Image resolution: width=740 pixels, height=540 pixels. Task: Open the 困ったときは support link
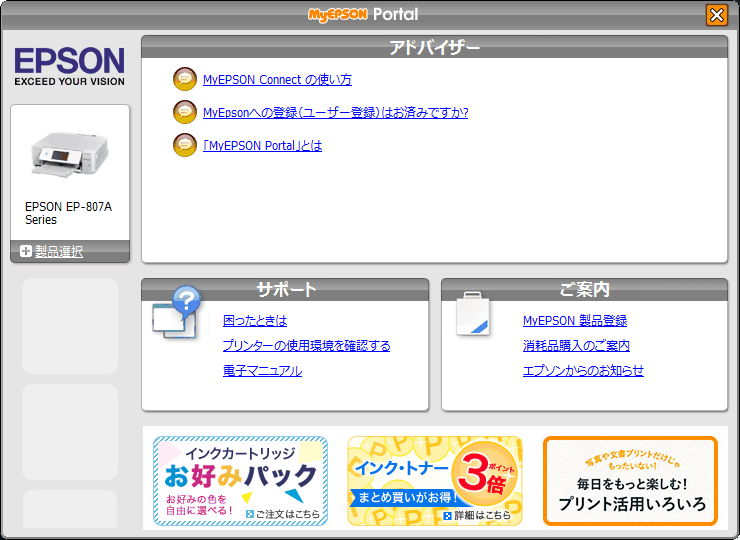[x=255, y=321]
